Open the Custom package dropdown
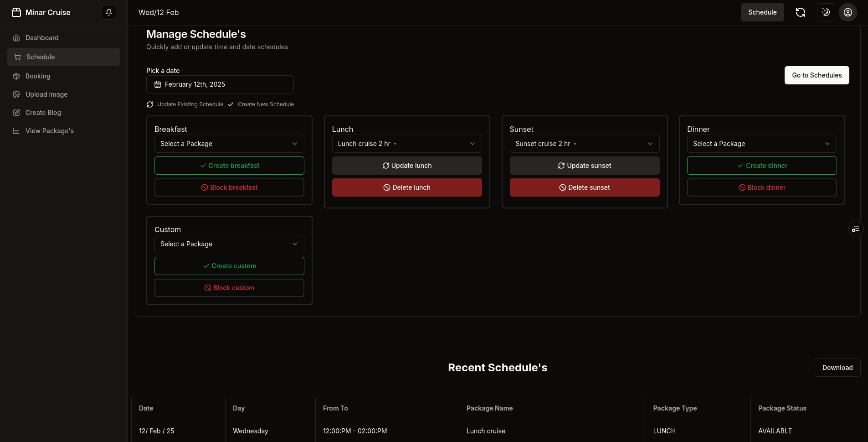 (229, 244)
